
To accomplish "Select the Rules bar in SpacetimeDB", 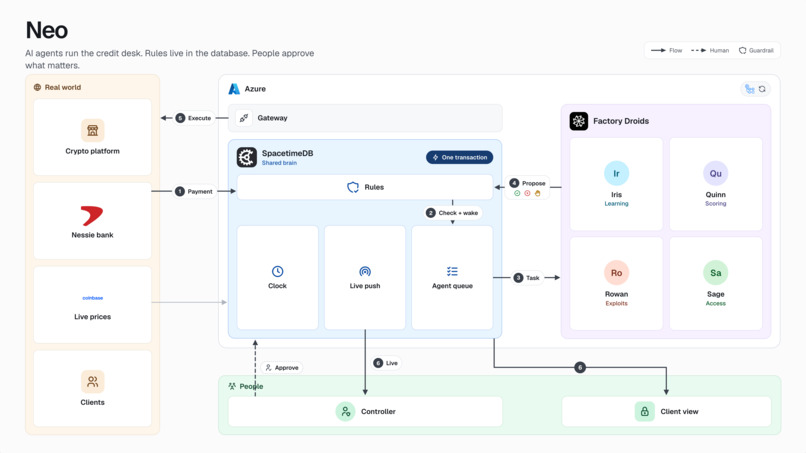I will (365, 187).
